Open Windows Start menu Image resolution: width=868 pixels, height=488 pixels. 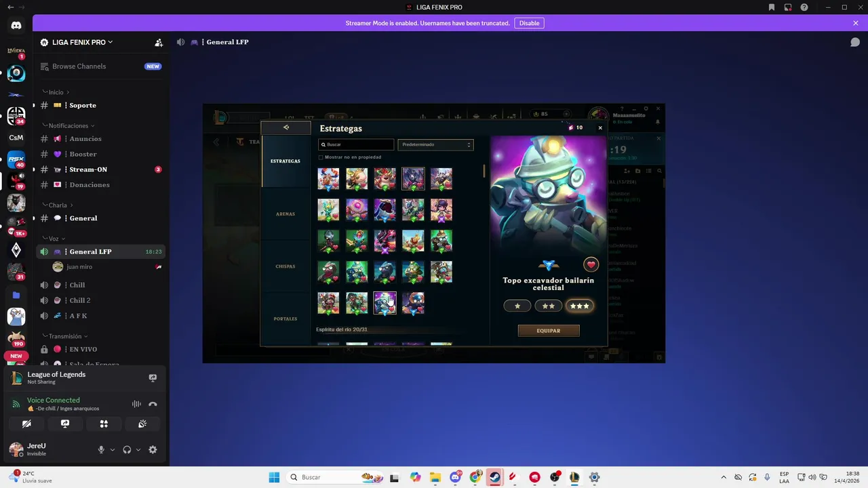(274, 477)
